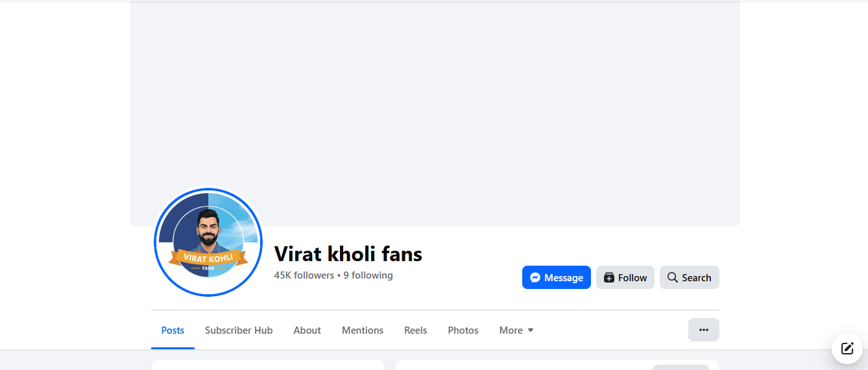Click the 45K followers link
The height and width of the screenshot is (370, 868).
click(304, 275)
